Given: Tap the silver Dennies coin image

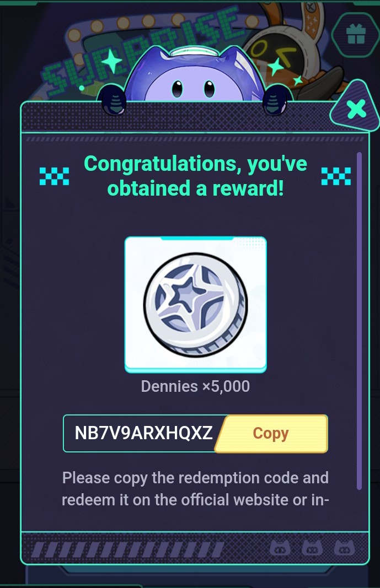Looking at the screenshot, I should (195, 304).
